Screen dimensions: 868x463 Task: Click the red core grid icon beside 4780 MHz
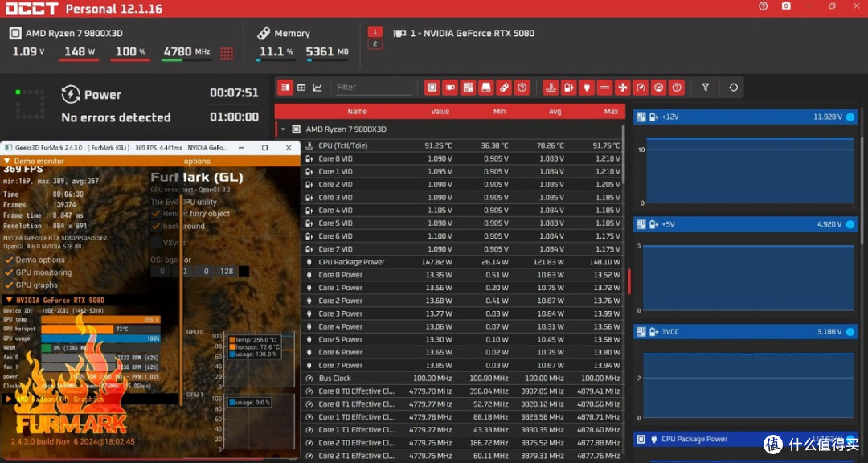coord(227,53)
